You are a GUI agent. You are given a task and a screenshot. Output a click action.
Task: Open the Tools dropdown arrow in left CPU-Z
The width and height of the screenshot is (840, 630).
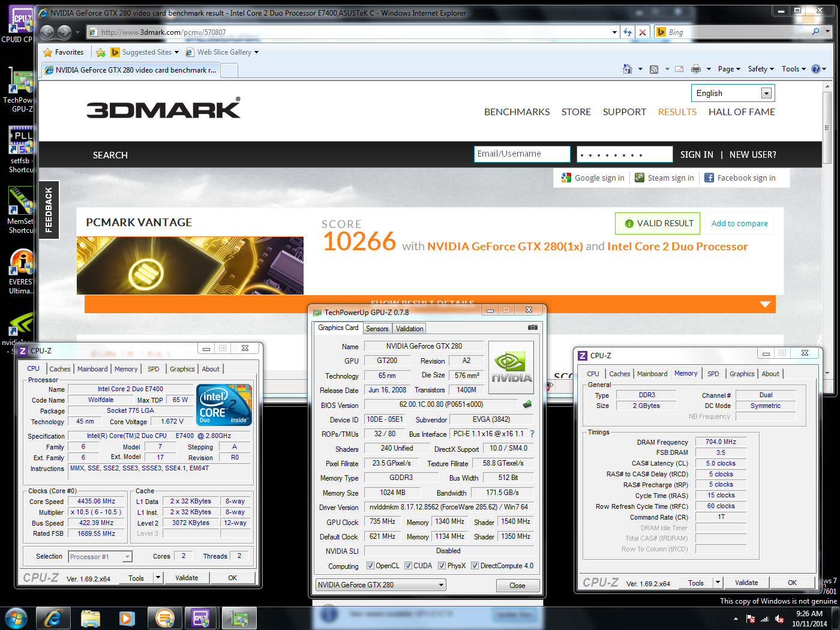point(158,578)
